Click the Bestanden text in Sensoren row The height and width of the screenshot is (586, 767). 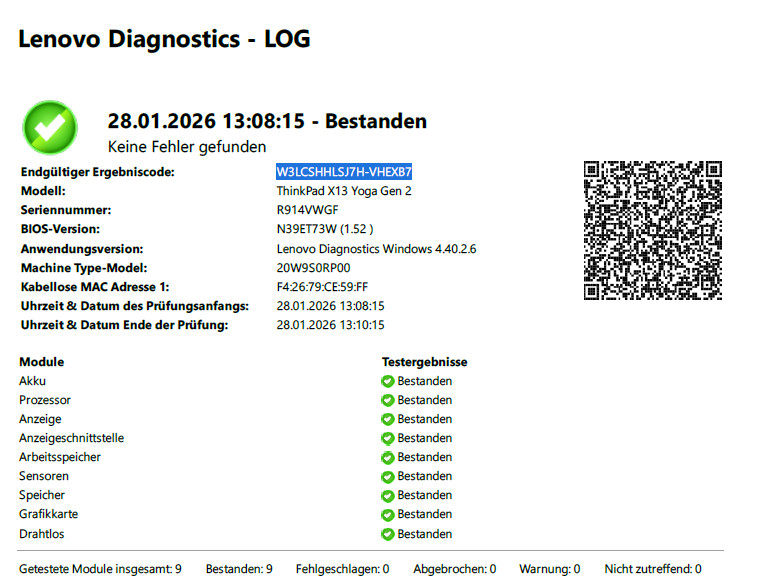point(425,476)
